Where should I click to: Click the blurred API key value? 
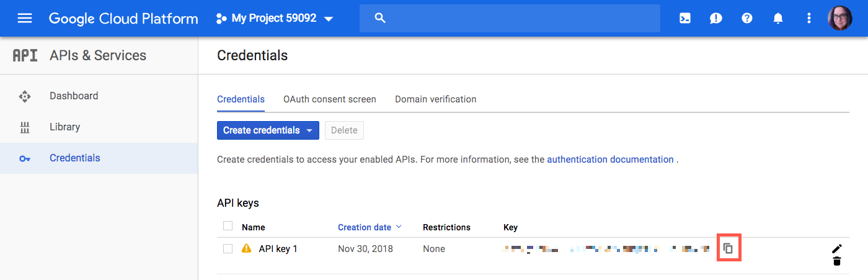pos(606,249)
